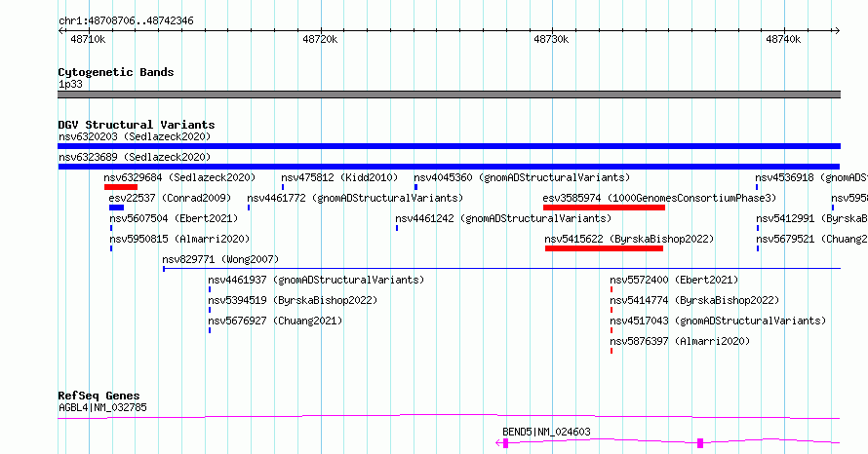Select the nsv829771 (Wong2007) variant label
868x454 pixels.
click(220, 259)
